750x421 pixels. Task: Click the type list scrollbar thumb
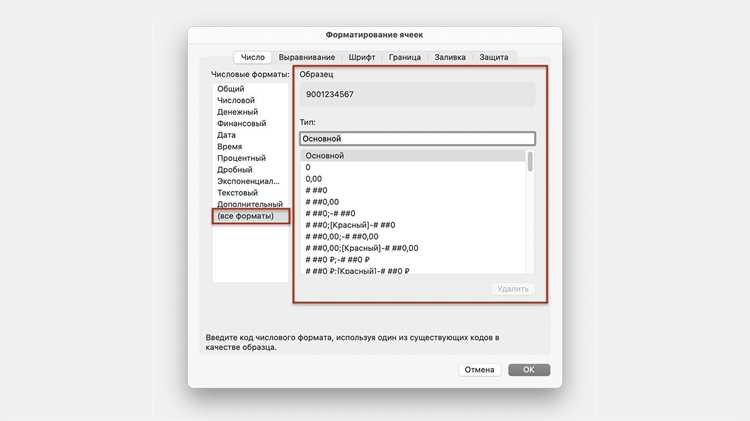[530, 161]
